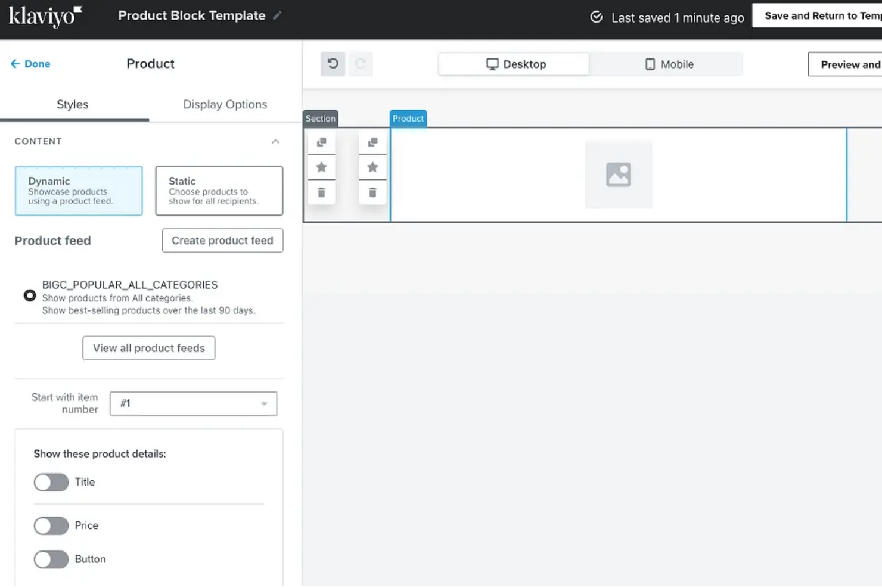The width and height of the screenshot is (882, 588).
Task: Turn on the Price toggle
Action: (51, 525)
